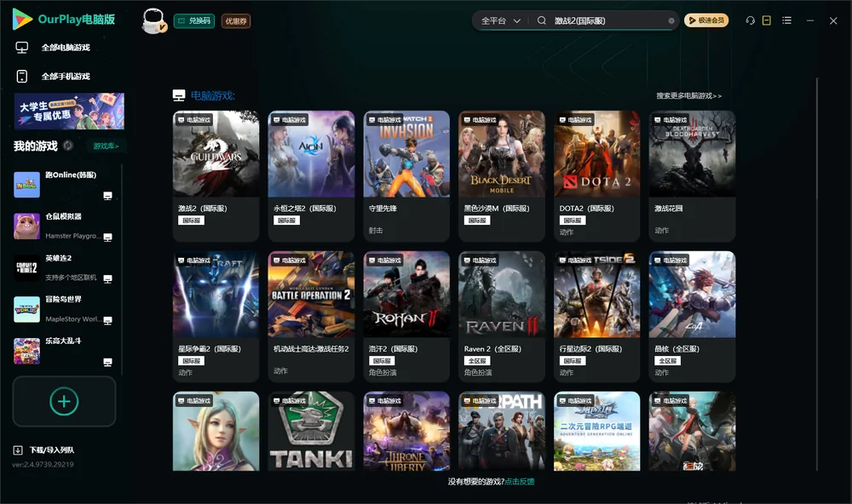This screenshot has height=504, width=852.
Task: Open the DOTA 2 game card
Action: click(597, 176)
